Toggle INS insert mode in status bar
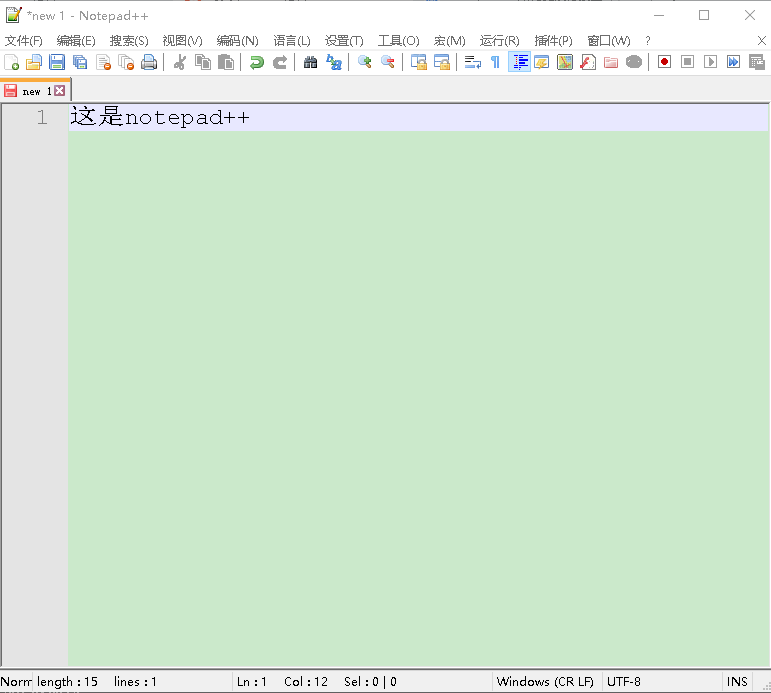 (x=737, y=682)
